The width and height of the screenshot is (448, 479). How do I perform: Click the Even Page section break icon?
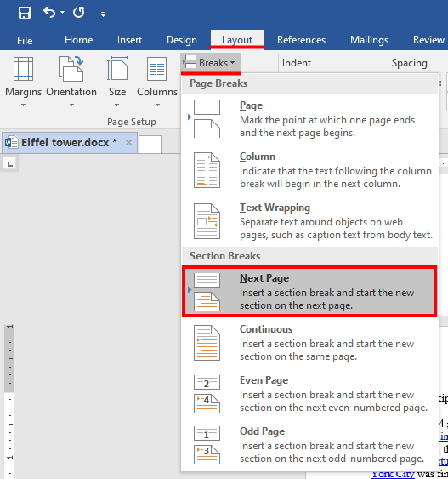tap(207, 394)
